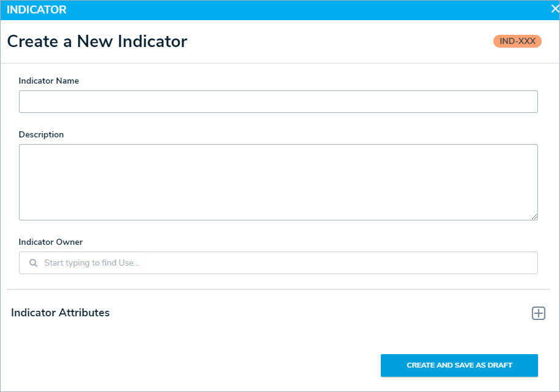Click the orange IND-XXX badge

517,42
